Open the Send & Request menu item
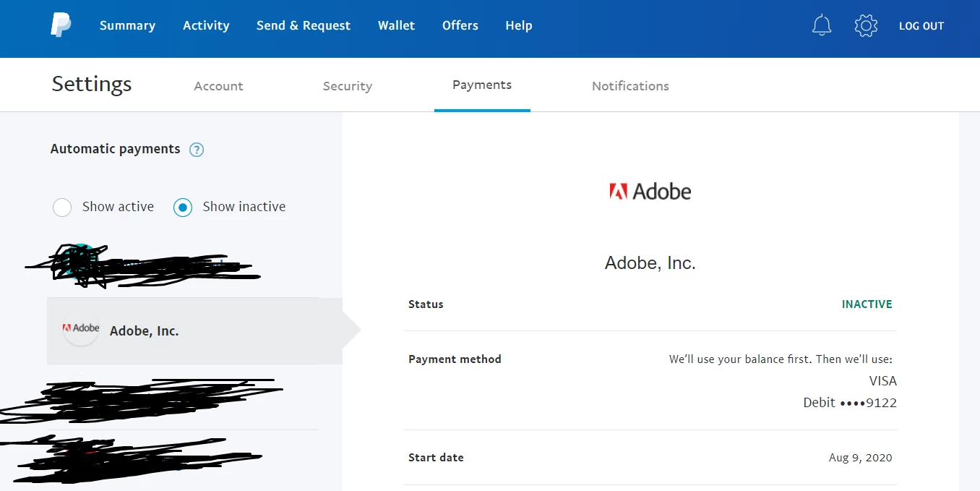Screen dimensions: 980x491 coord(304,26)
